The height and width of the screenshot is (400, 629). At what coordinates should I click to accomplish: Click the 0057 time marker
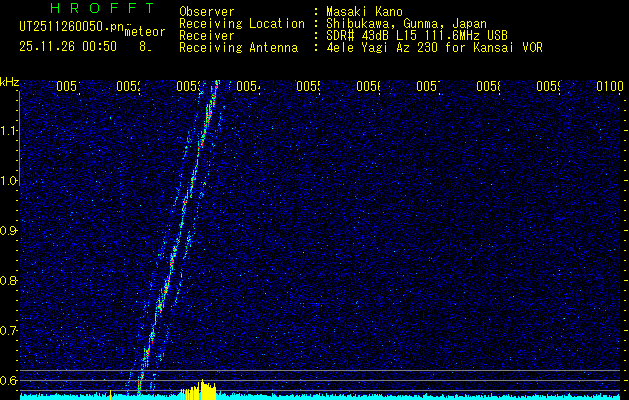(x=428, y=86)
